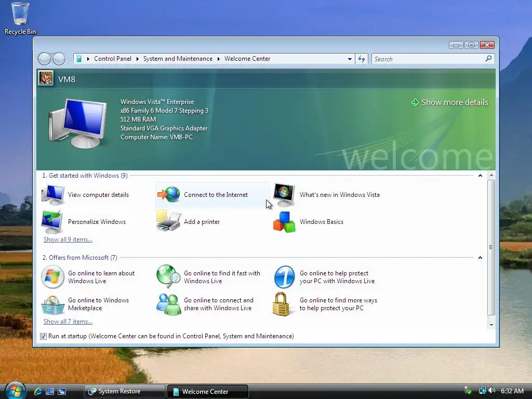
Task: Select the find it fast magnifier globe icon
Action: pos(169,276)
